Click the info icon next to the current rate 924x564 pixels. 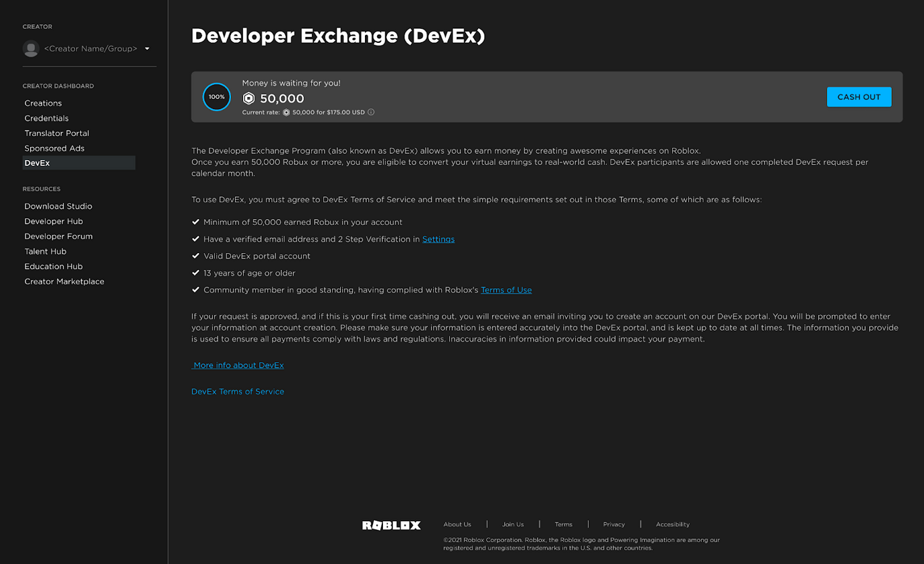coord(371,112)
